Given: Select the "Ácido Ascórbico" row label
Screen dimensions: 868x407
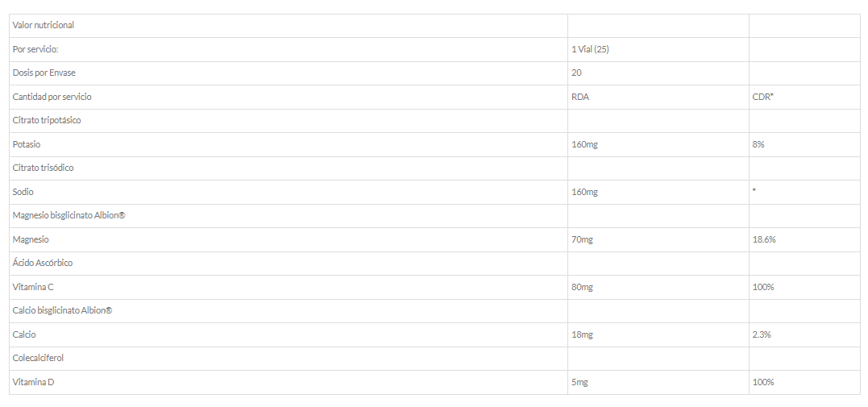Looking at the screenshot, I should click(43, 263).
